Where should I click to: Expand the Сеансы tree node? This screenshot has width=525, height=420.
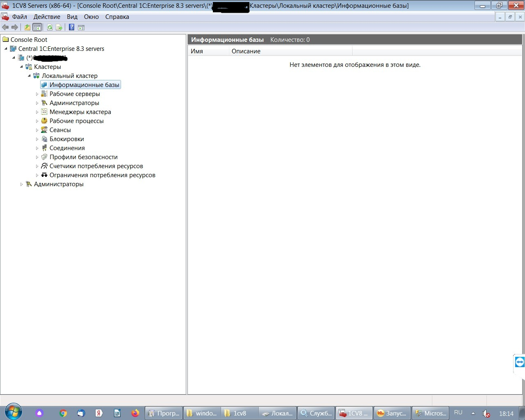37,130
